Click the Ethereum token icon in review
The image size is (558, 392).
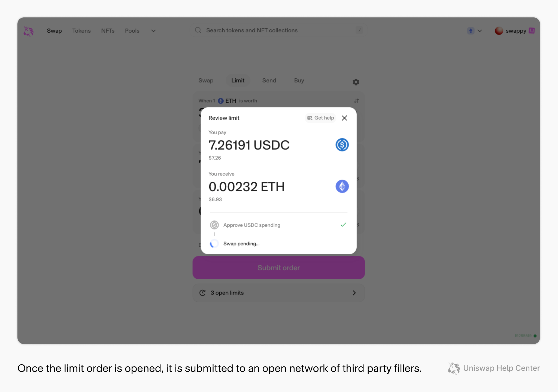tap(342, 186)
